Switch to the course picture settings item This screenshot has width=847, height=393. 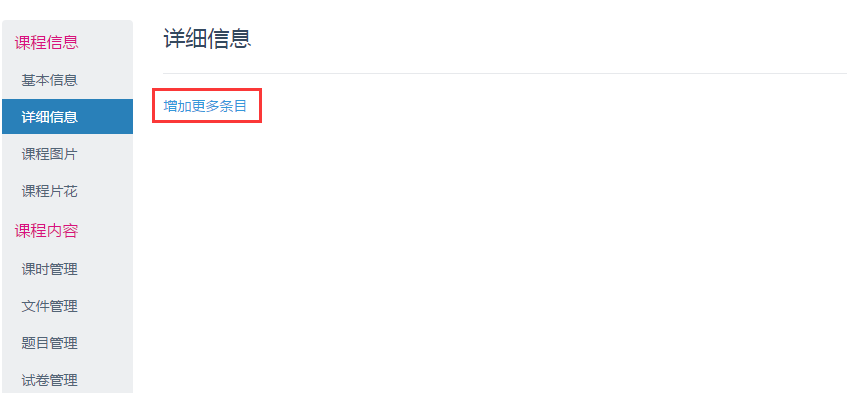(x=68, y=154)
